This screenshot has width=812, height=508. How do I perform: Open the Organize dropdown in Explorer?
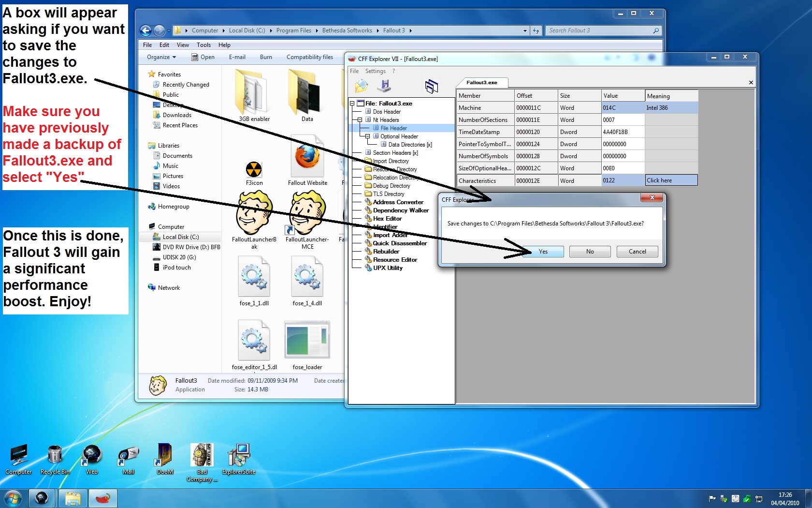[x=161, y=57]
